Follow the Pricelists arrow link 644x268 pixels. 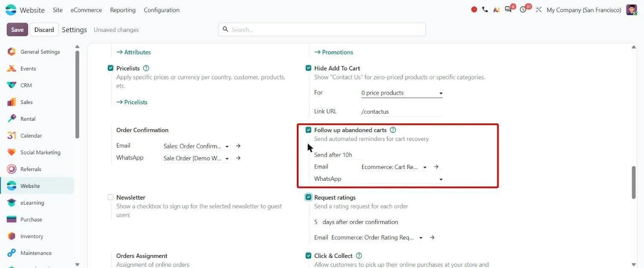132,102
